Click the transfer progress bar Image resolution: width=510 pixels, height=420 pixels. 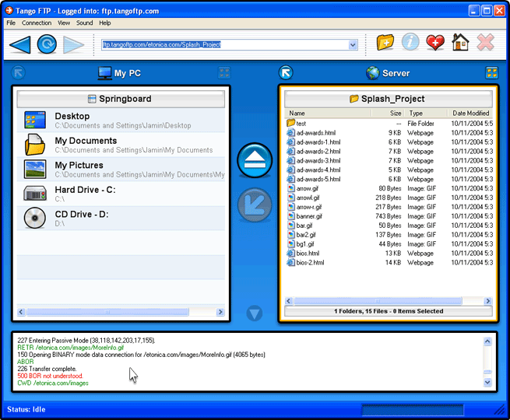pyautogui.click(x=412, y=410)
